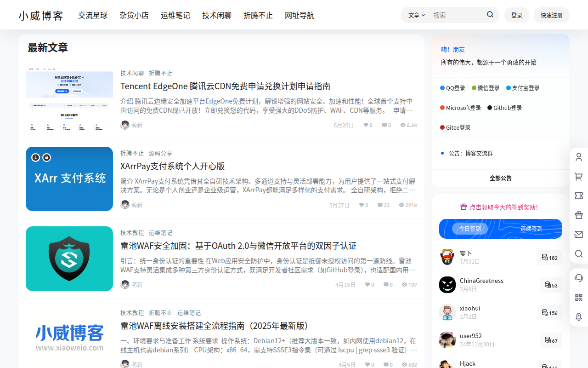Like the Tencent EdgeOne article heart icon
Viewport: 588px width, 368px height.
pyautogui.click(x=366, y=125)
